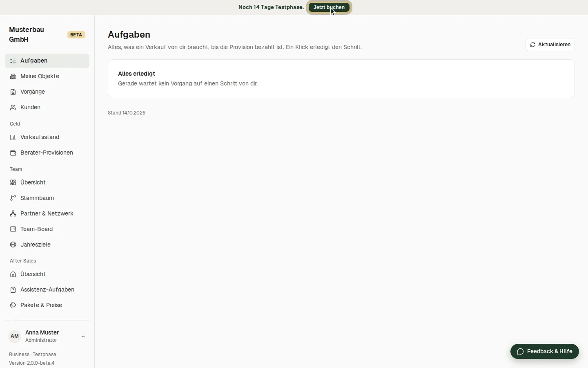Click the Verkaufsstand bar chart icon

pyautogui.click(x=13, y=137)
